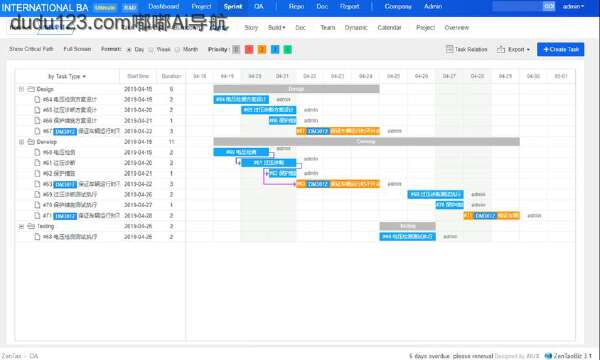The height and width of the screenshot is (360, 600).
Task: Click the Create Task button
Action: click(561, 49)
